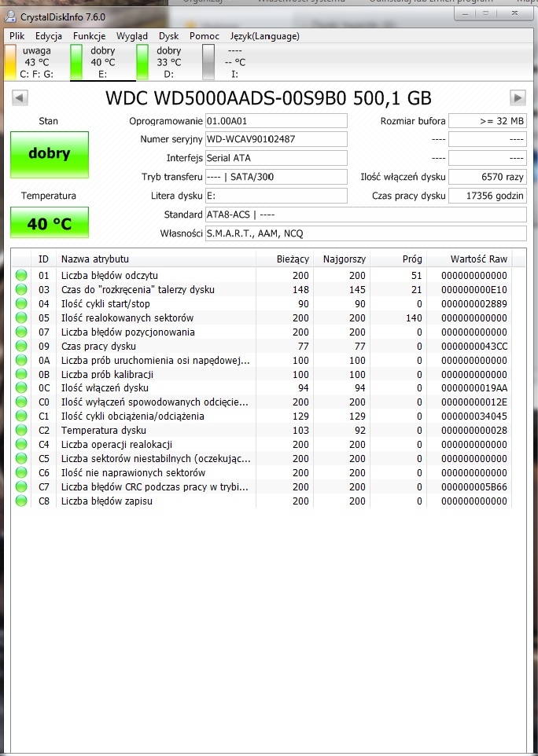Open the Język(Language) menu
The width and height of the screenshot is (538, 756).
[x=264, y=36]
